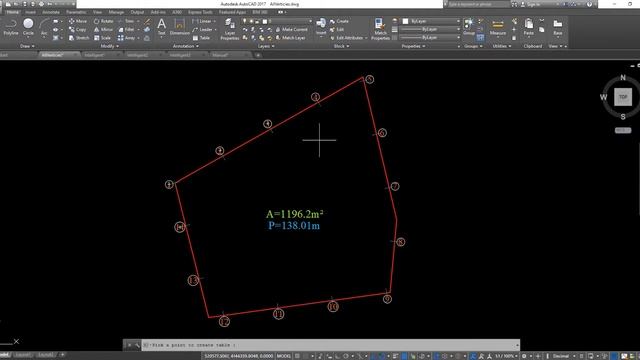The image size is (640, 360).
Task: Click Sign In in title bar
Action: click(533, 4)
